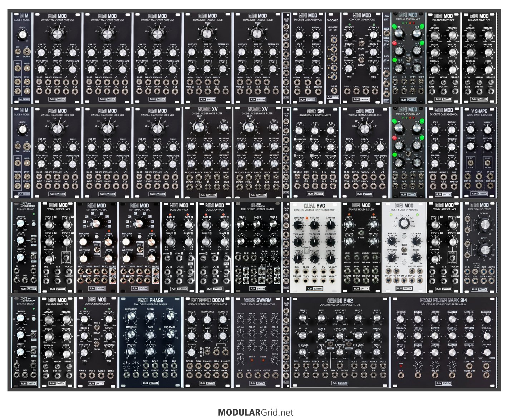Click the LO PASS knob on Fixed Filter Bank
The width and height of the screenshot is (512, 420).
click(401, 319)
